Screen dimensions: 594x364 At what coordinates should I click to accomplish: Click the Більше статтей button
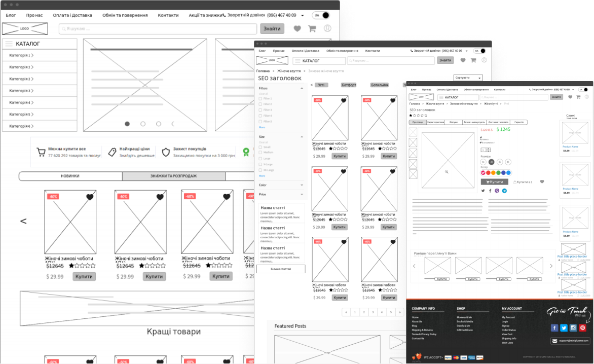tap(281, 269)
